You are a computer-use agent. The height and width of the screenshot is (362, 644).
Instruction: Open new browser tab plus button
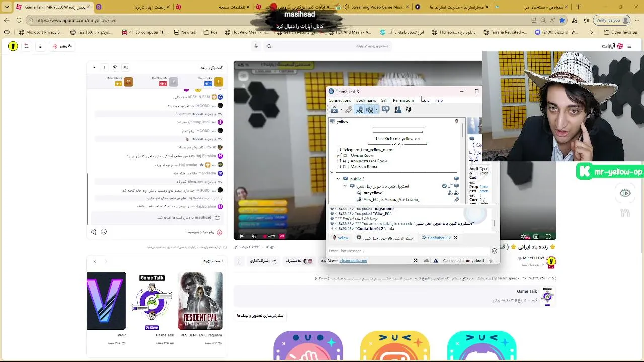point(578,7)
